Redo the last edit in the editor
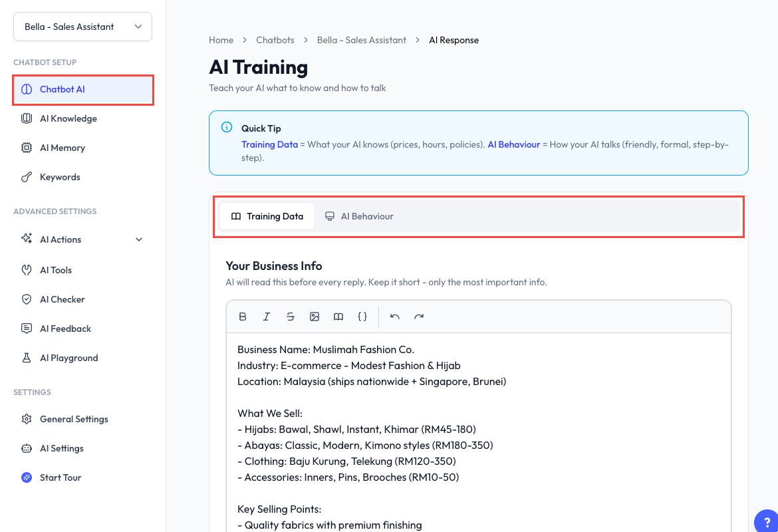The width and height of the screenshot is (778, 532). coord(419,317)
